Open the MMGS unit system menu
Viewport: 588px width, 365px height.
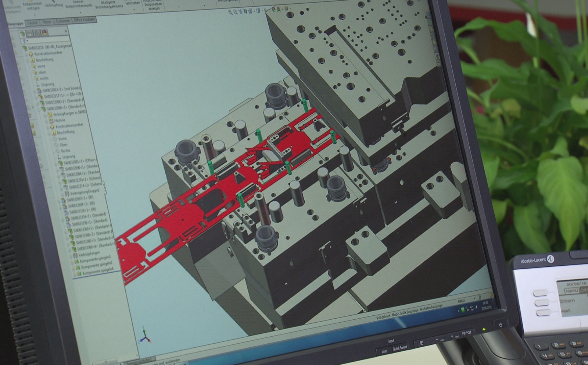click(x=462, y=302)
